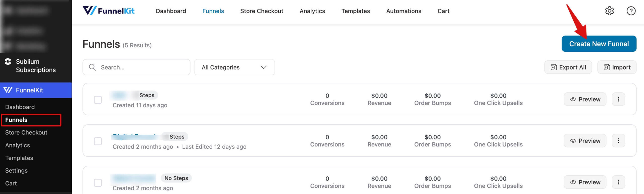The width and height of the screenshot is (644, 194).
Task: Open the help question mark icon
Action: click(x=631, y=11)
